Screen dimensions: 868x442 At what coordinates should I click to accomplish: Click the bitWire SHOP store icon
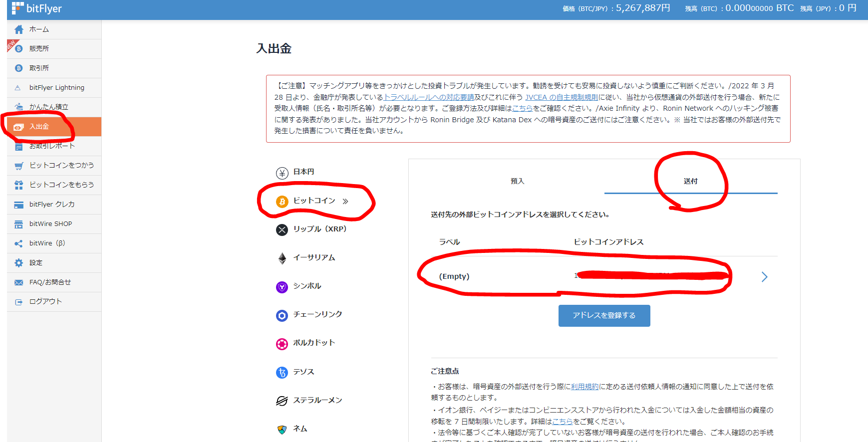[x=19, y=224]
